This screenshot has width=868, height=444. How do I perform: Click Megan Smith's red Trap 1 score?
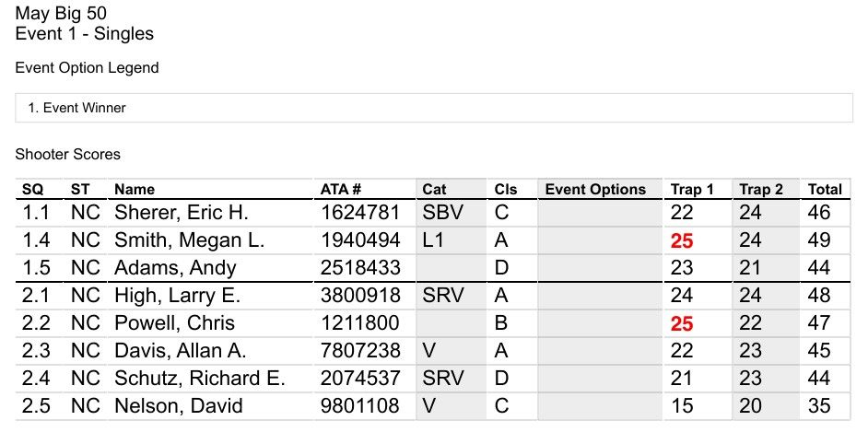click(x=682, y=240)
